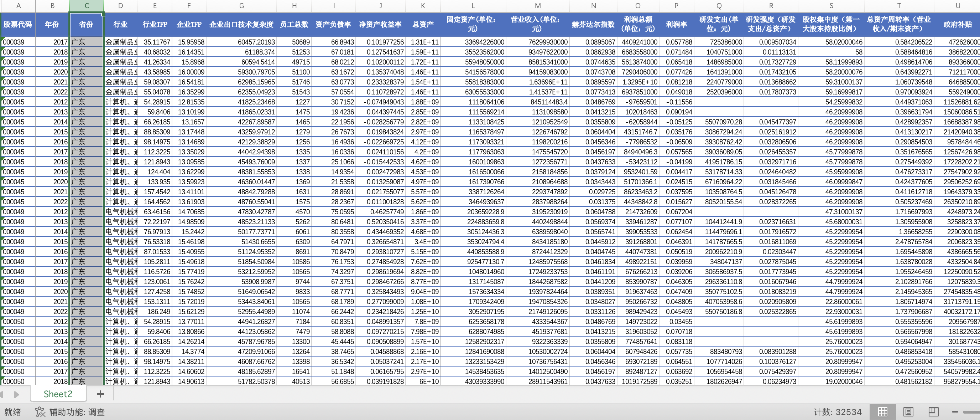Screen dimensions: 980x420
Task: Click the 省份 header cell
Action: (87, 24)
